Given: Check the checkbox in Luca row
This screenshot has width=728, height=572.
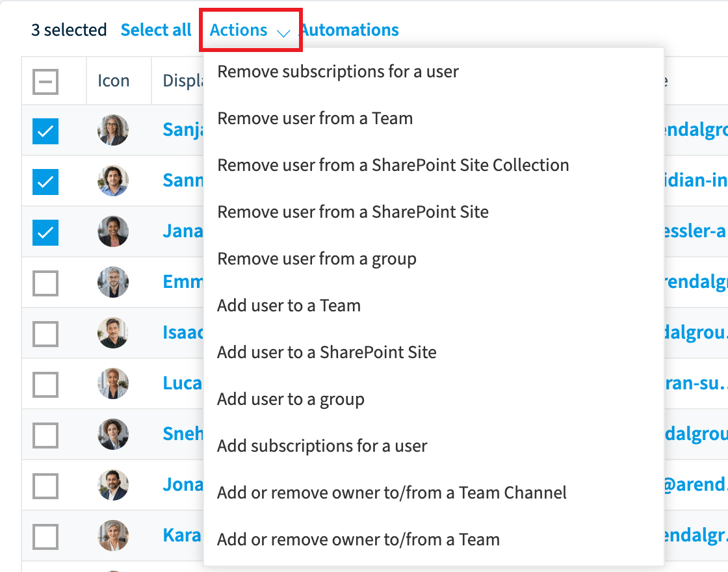Looking at the screenshot, I should [45, 384].
